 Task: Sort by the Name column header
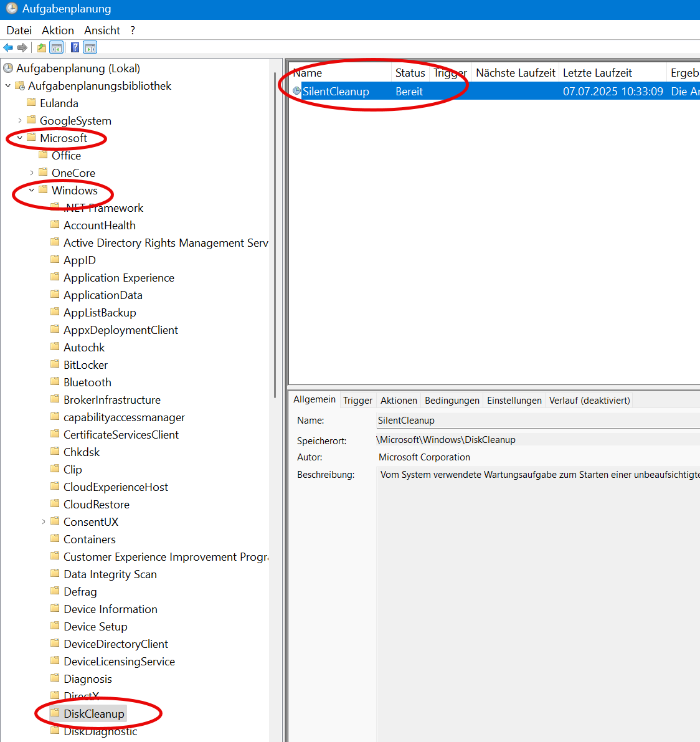340,72
